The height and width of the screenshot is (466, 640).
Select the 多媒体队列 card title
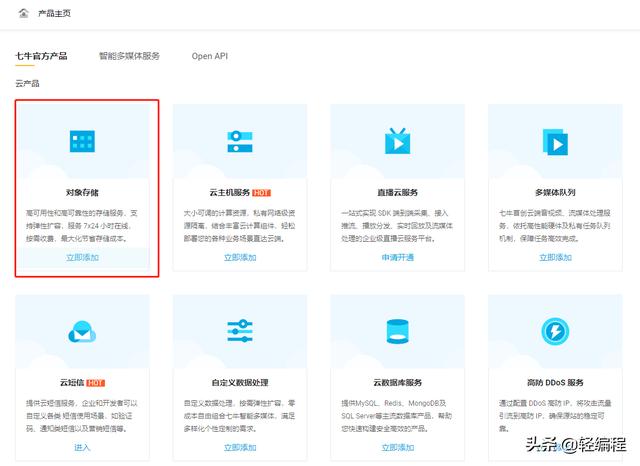click(555, 192)
